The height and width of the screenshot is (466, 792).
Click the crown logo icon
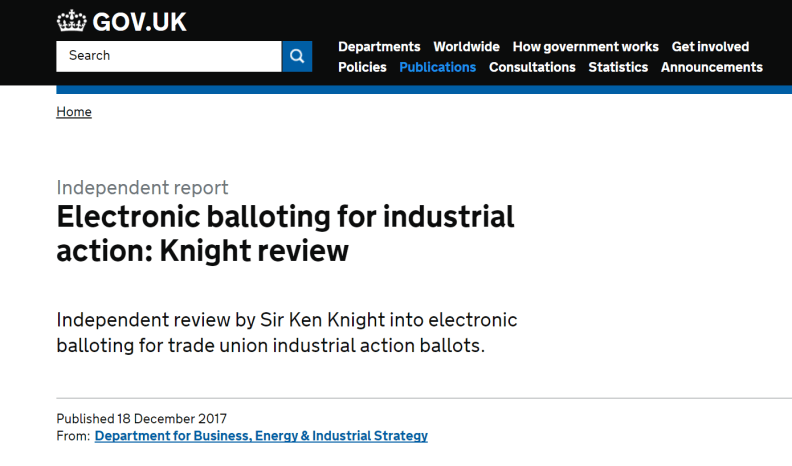pyautogui.click(x=72, y=21)
